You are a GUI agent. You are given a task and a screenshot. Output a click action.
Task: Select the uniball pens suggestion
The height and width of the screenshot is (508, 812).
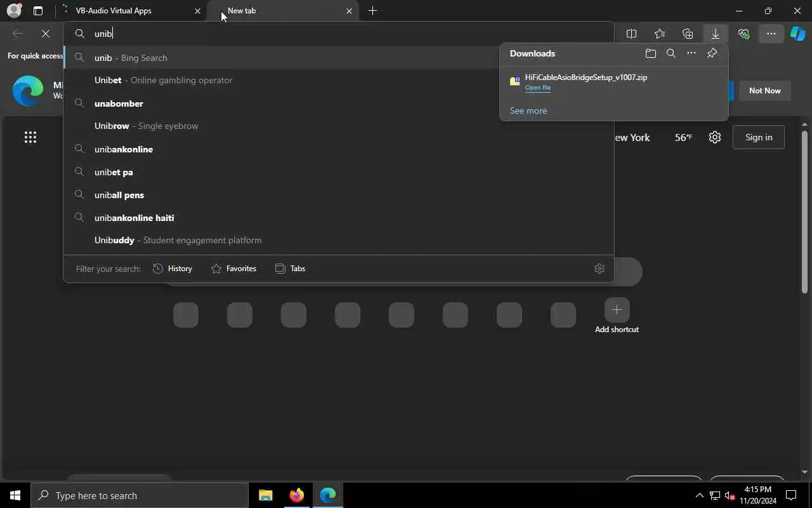tap(339, 195)
